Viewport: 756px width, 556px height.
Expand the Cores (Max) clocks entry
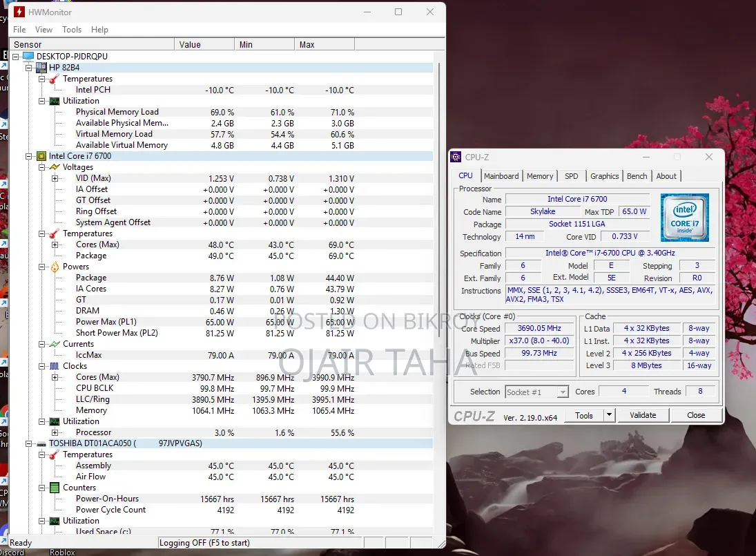(x=55, y=378)
